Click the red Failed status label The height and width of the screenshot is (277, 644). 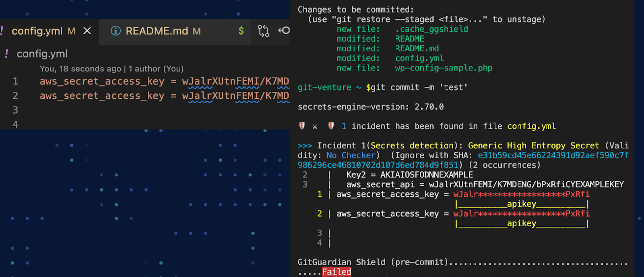tap(336, 272)
